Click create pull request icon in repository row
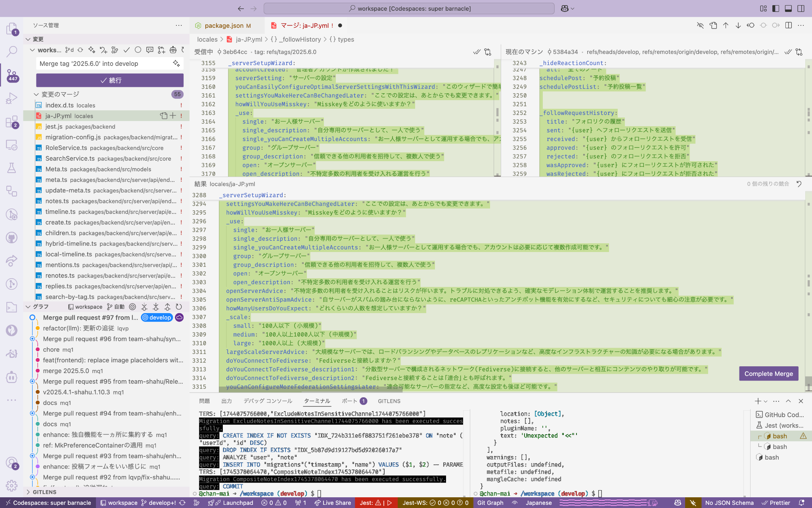The height and width of the screenshot is (508, 812). 161,50
